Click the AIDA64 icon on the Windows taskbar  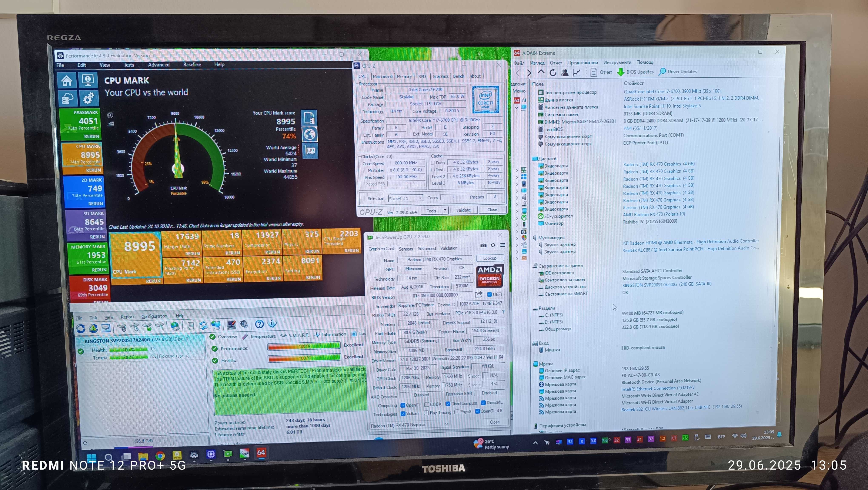click(x=261, y=453)
